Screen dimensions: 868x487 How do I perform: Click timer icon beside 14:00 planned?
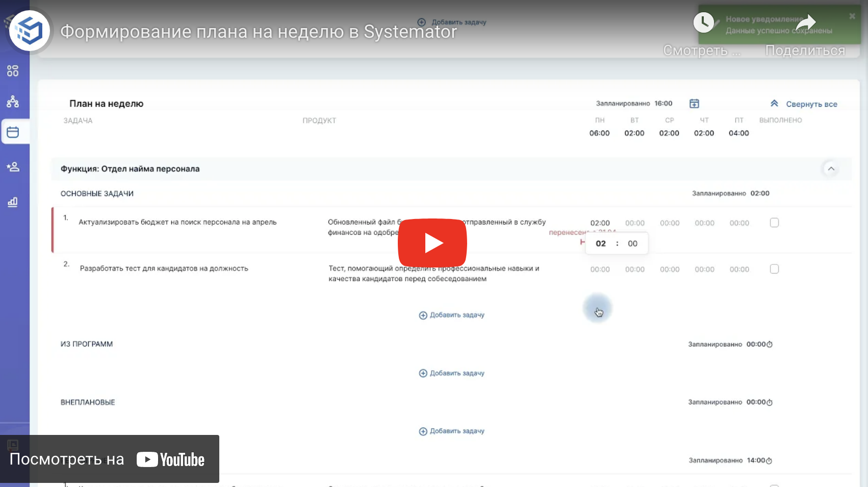tap(769, 461)
